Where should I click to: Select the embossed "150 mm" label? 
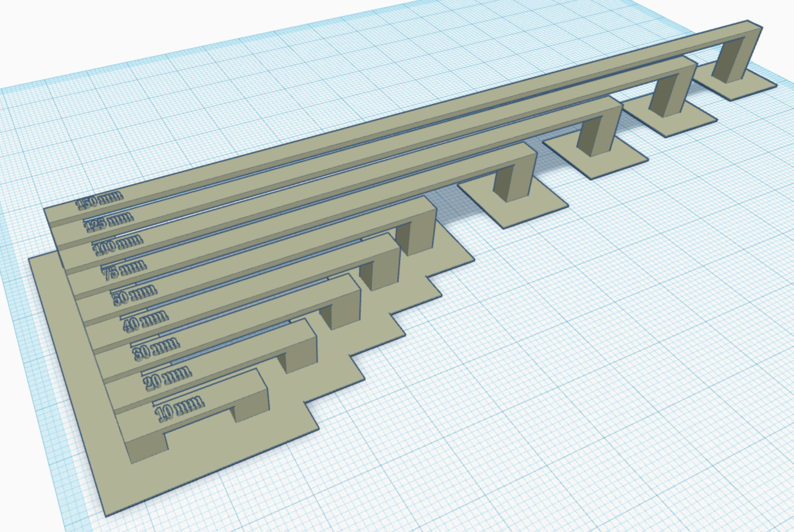100,199
